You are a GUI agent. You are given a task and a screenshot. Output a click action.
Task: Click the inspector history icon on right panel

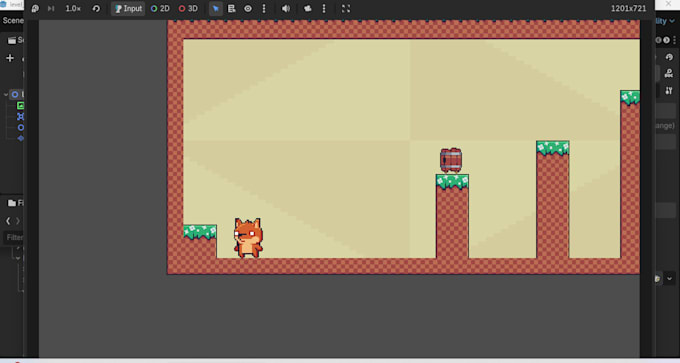pos(669,57)
